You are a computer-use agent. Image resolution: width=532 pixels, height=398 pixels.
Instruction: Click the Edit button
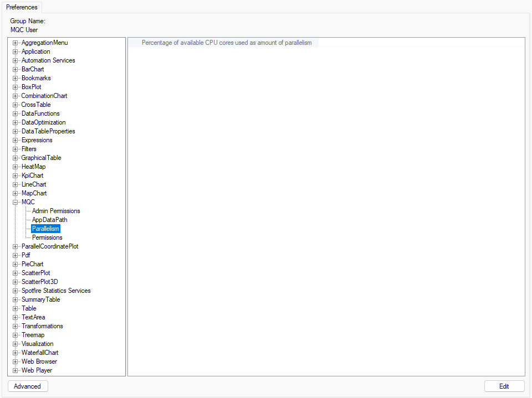pos(504,386)
